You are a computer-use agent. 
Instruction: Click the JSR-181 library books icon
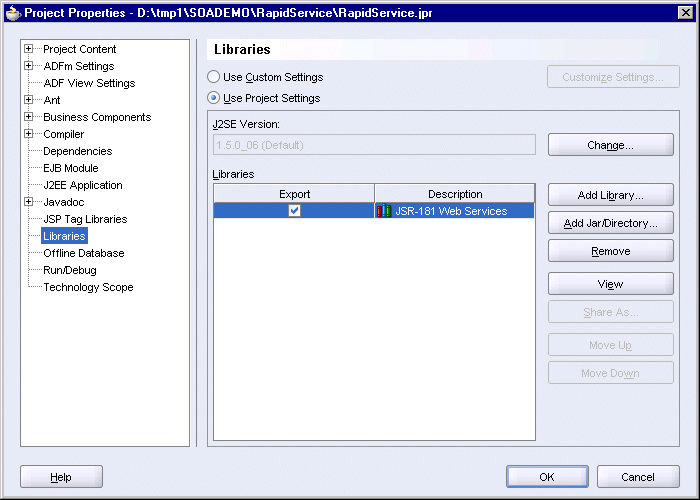pyautogui.click(x=383, y=211)
